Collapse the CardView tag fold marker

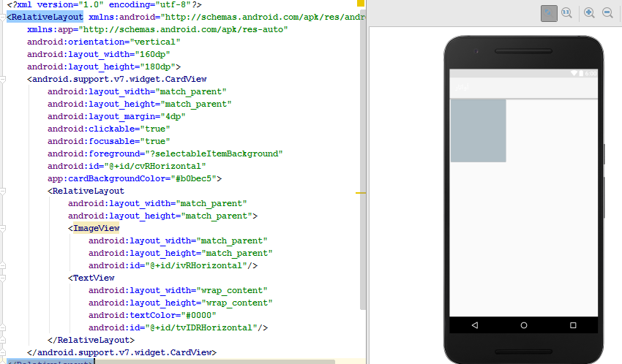2,79
